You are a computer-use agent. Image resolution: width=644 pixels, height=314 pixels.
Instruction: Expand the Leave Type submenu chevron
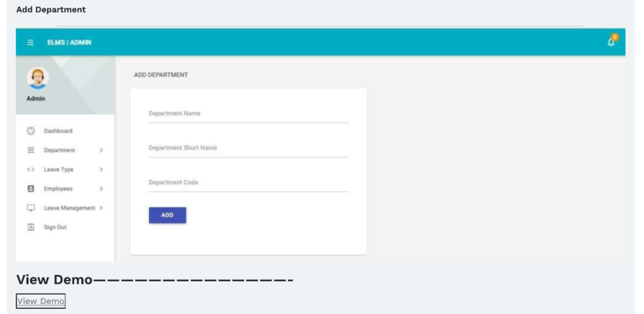101,170
